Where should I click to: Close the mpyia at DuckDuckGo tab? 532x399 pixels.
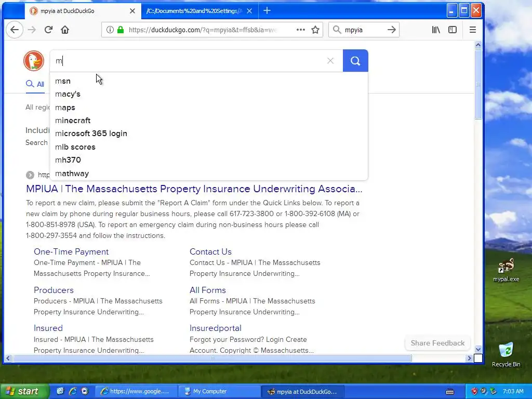(132, 11)
